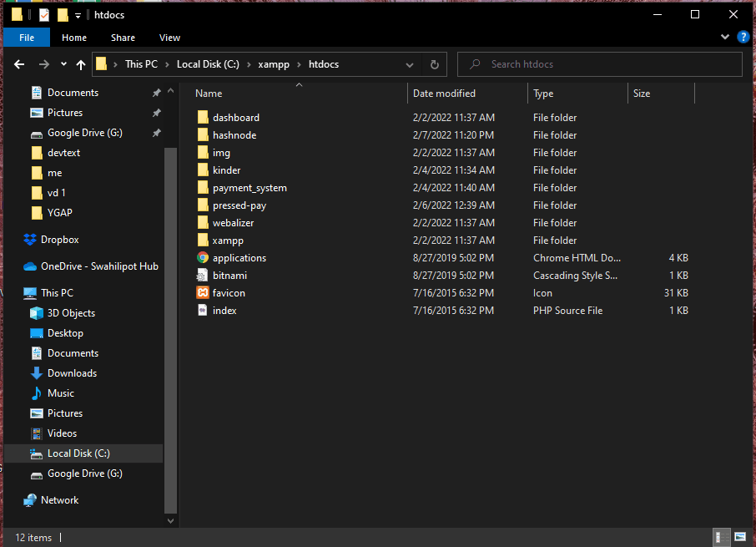Open the View ribbon tab
Viewport: 756px width, 547px height.
point(169,38)
